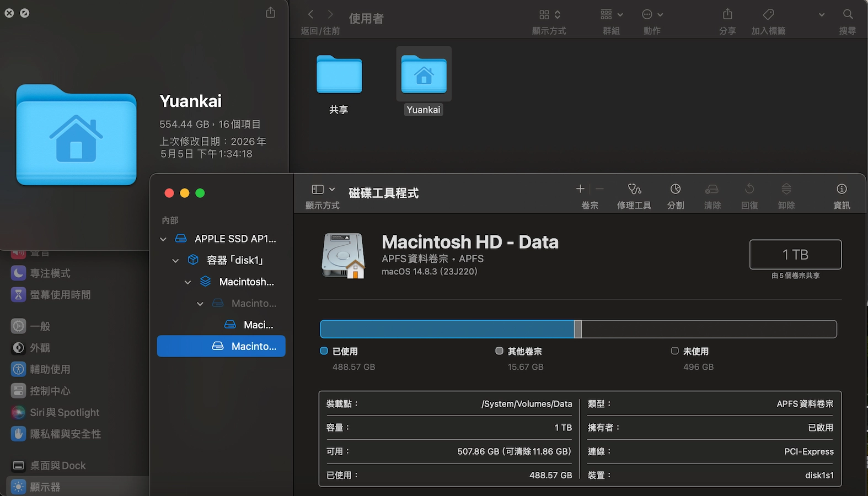The width and height of the screenshot is (868, 496).
Task: Click the gray other-volumes segment of storage bar
Action: 577,329
